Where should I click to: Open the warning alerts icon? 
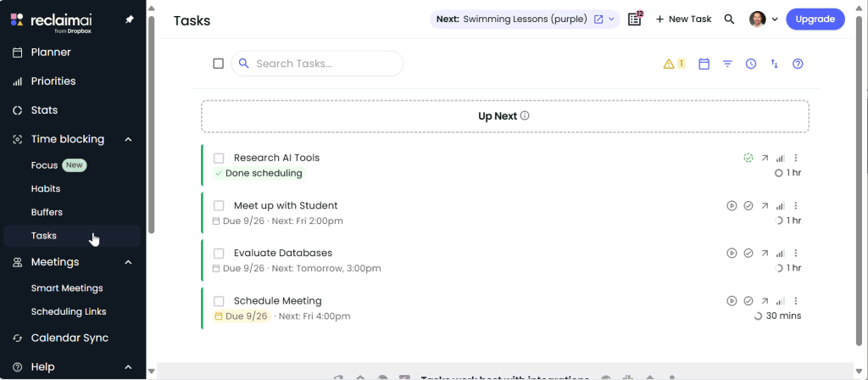[674, 64]
